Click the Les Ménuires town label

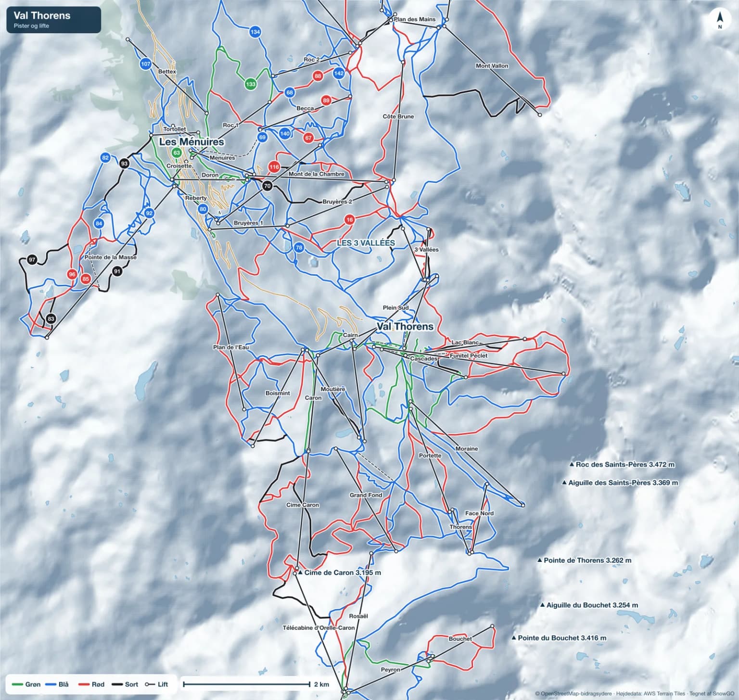191,142
